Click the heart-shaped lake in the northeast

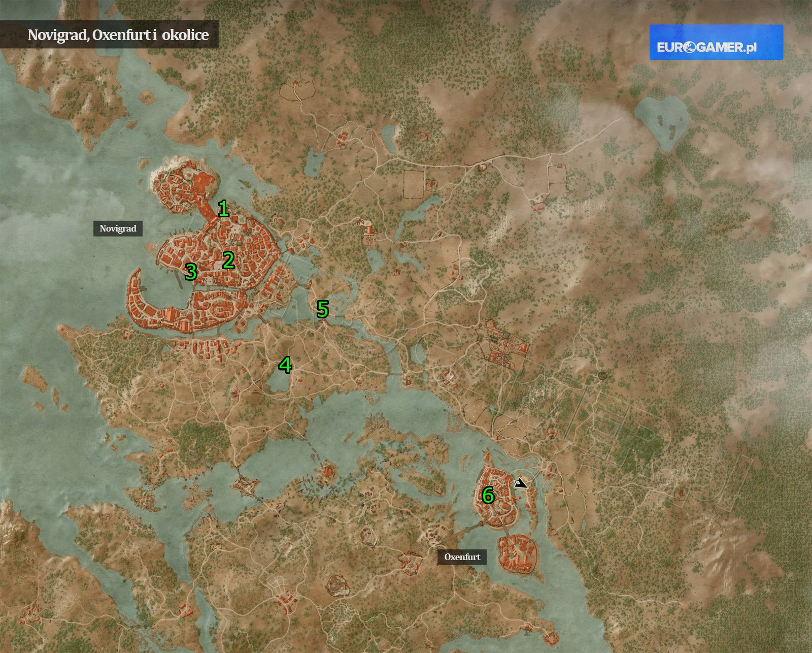(x=661, y=121)
